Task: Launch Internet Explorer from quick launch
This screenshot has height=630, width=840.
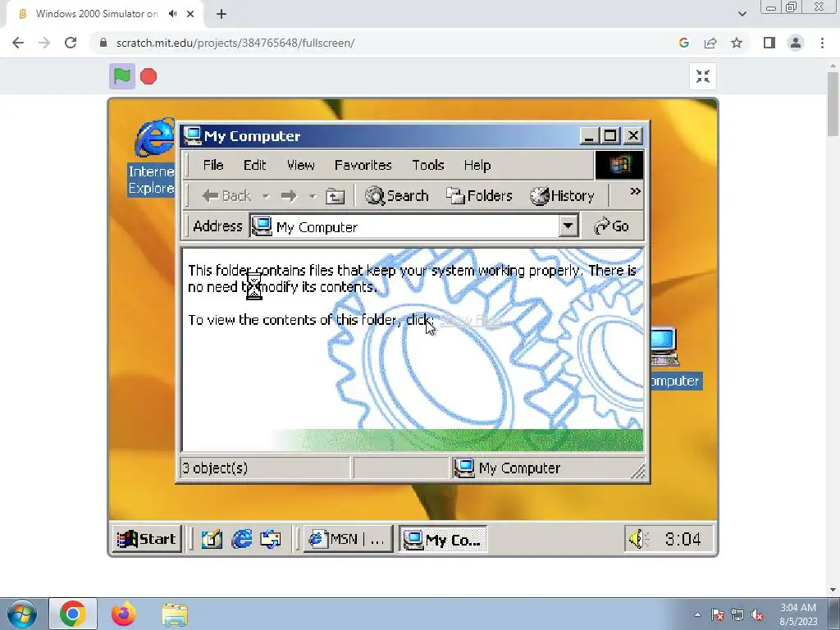Action: 242,539
